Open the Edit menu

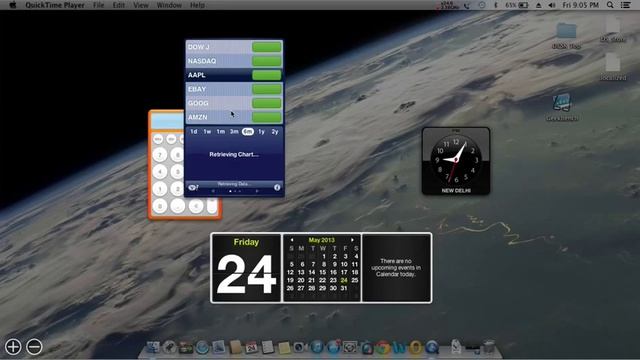point(118,5)
